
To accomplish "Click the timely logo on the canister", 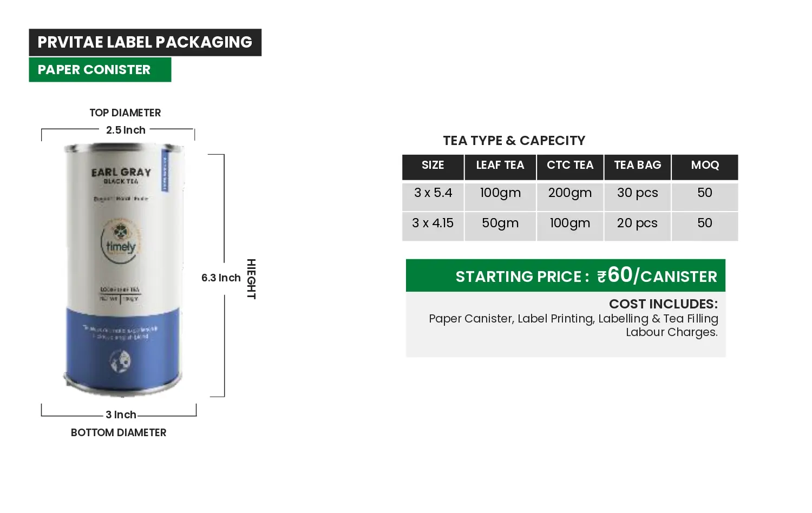I will coord(120,240).
